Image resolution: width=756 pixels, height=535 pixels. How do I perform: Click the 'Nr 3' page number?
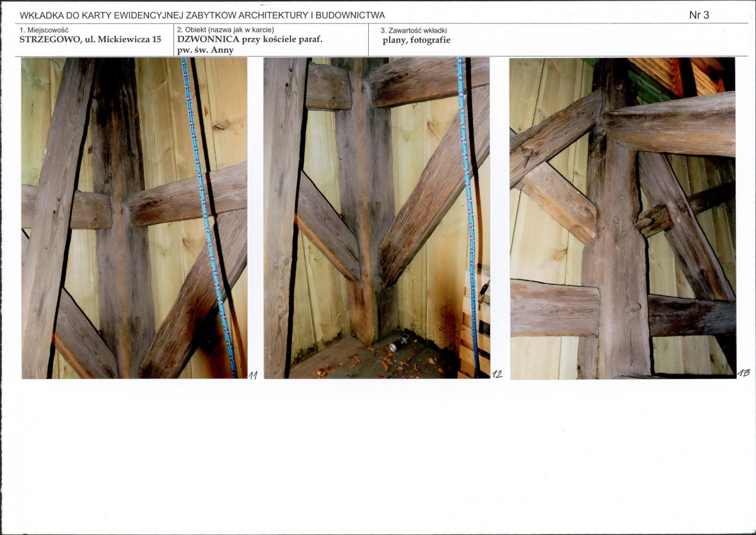click(x=699, y=15)
